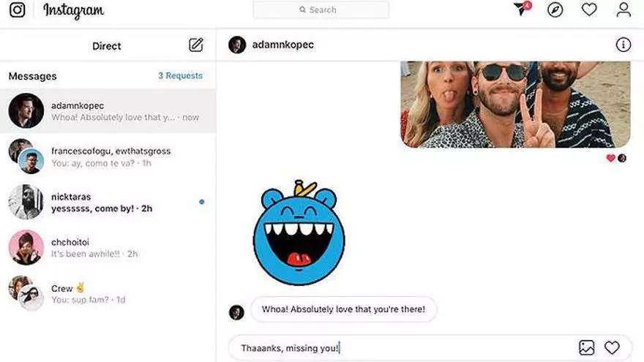Click the Instagram camera logo icon
This screenshot has width=644, height=362.
[18, 10]
